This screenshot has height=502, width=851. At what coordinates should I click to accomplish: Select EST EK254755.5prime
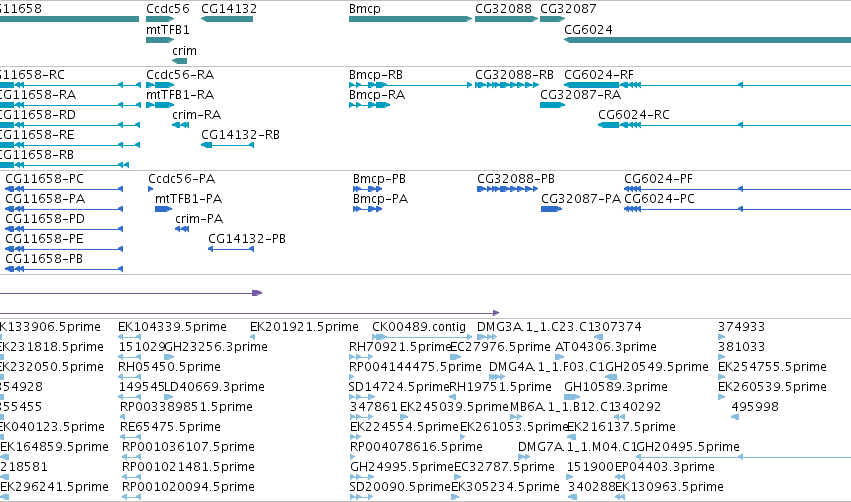(772, 367)
